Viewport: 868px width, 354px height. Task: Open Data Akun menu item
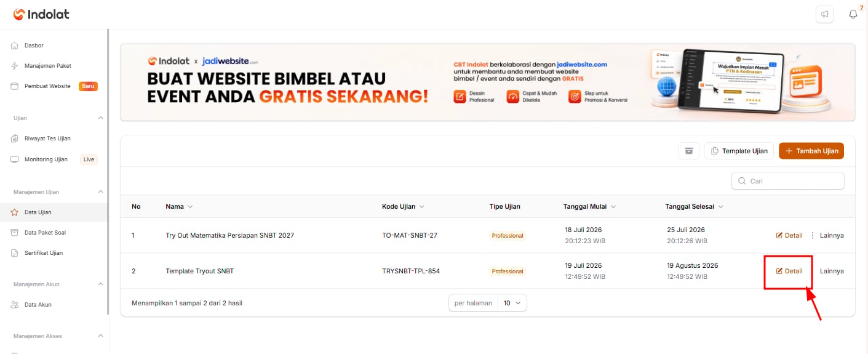(54, 305)
